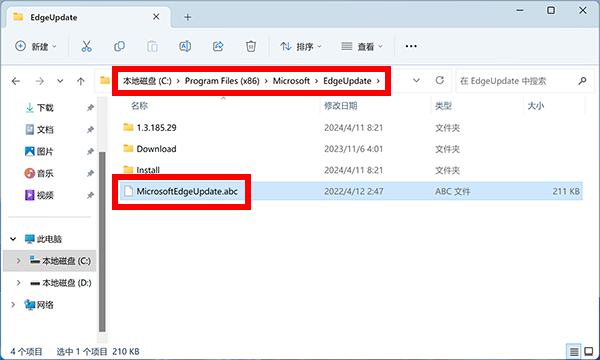The image size is (600, 360).
Task: Click pin icon next to 视频
Action: coord(90,195)
